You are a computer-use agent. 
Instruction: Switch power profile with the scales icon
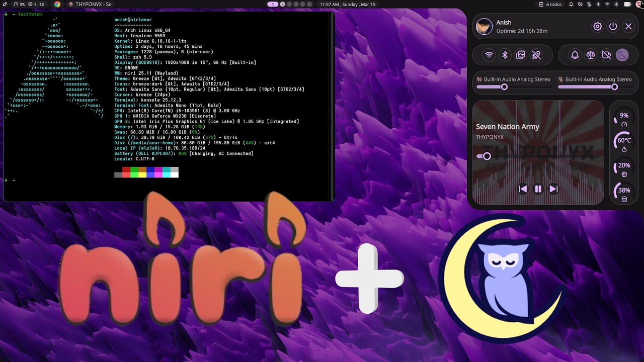(x=591, y=55)
